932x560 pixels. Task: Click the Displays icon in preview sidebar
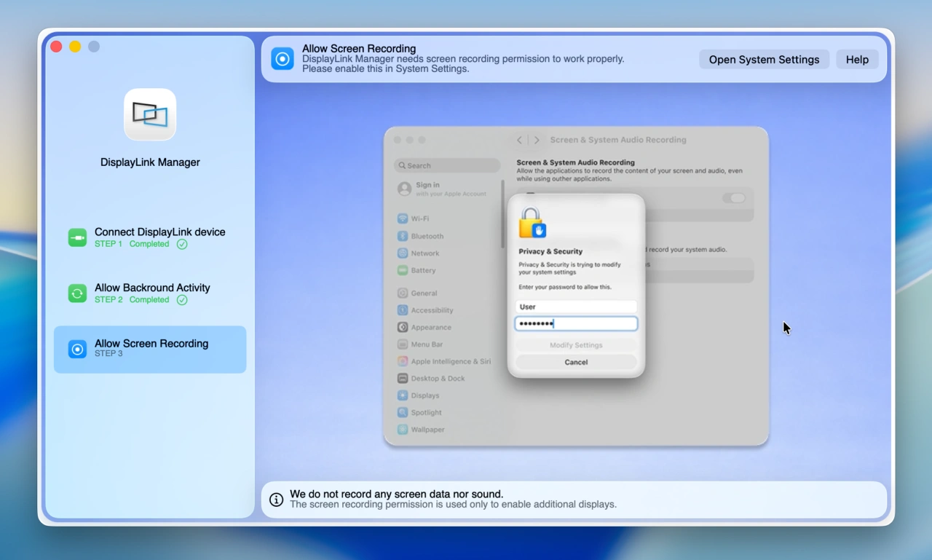pyautogui.click(x=403, y=395)
